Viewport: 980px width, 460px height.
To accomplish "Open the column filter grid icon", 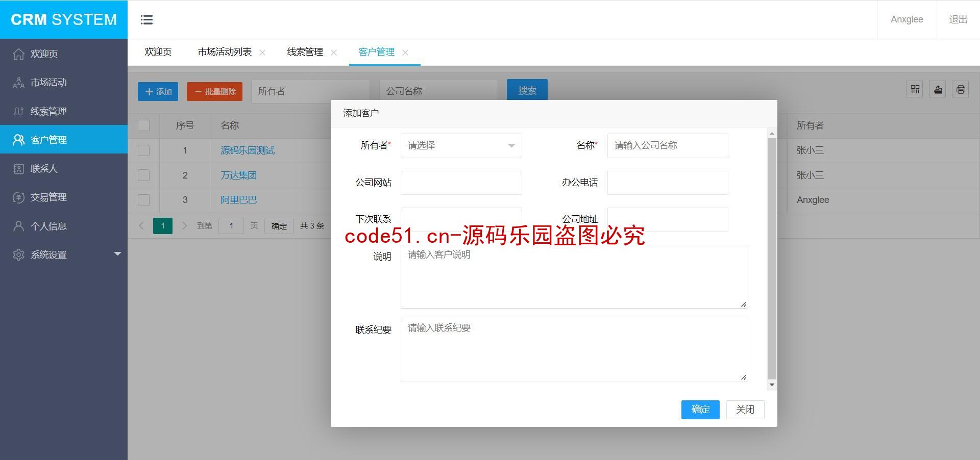I will (x=915, y=90).
